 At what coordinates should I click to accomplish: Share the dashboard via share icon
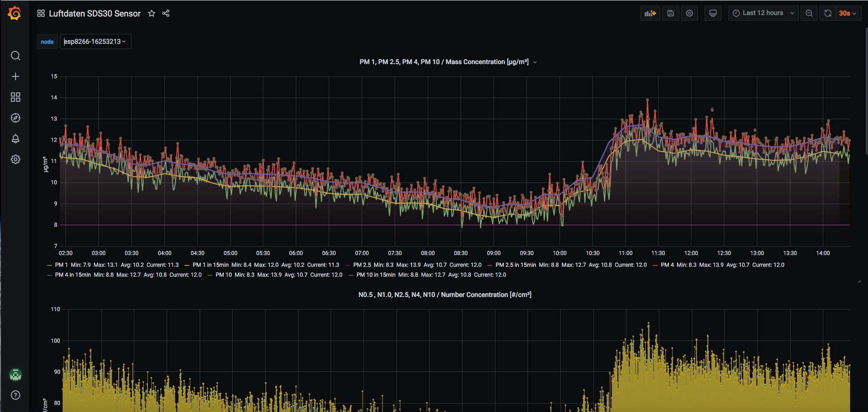tap(166, 13)
